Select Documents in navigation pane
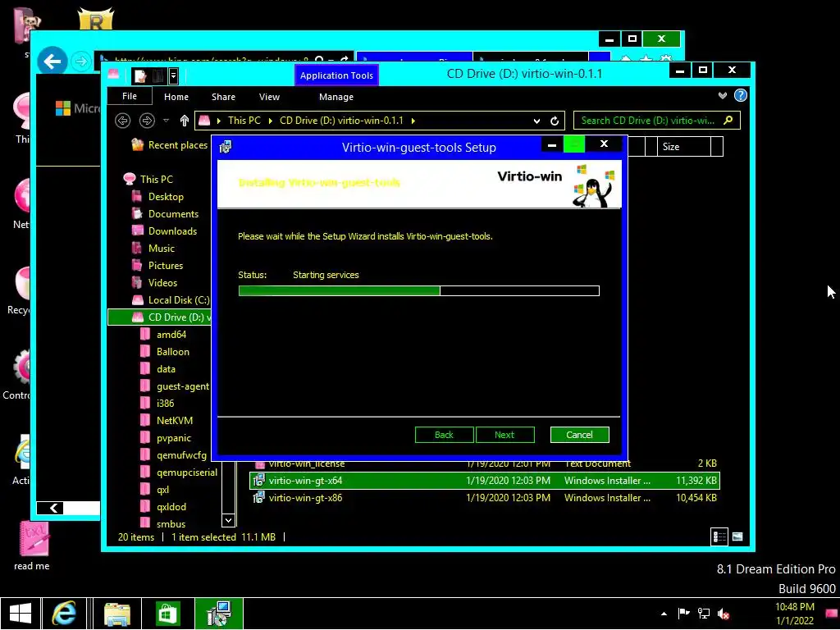This screenshot has height=630, width=840. 165,214
